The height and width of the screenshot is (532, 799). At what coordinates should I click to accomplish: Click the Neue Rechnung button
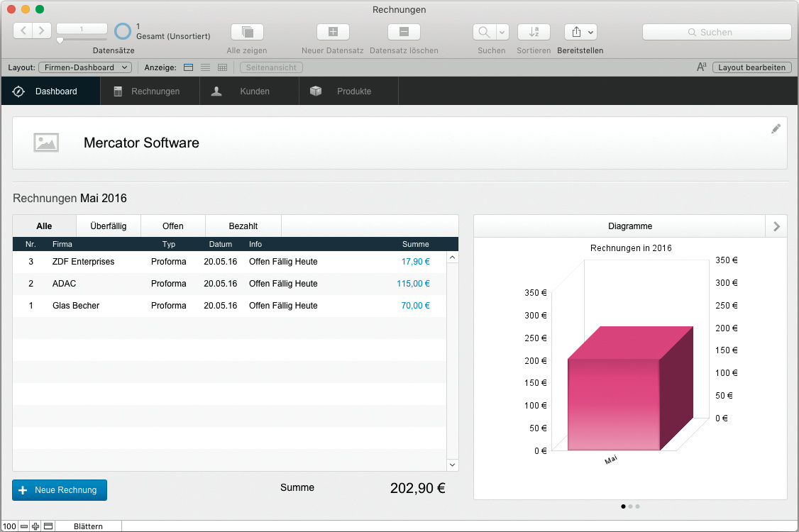pos(60,490)
